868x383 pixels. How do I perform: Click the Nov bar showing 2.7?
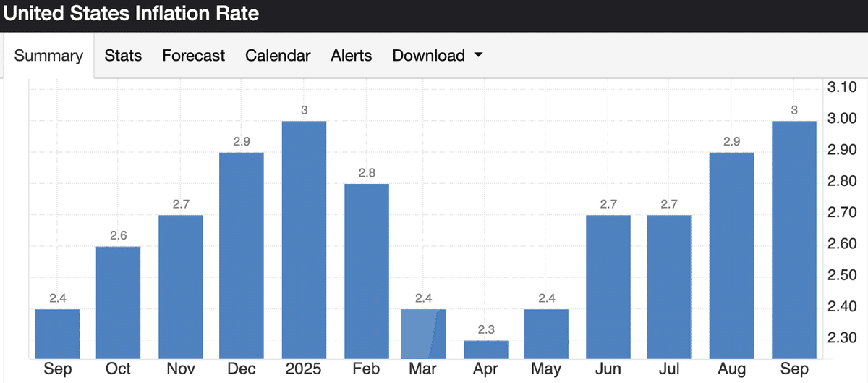tap(181, 287)
